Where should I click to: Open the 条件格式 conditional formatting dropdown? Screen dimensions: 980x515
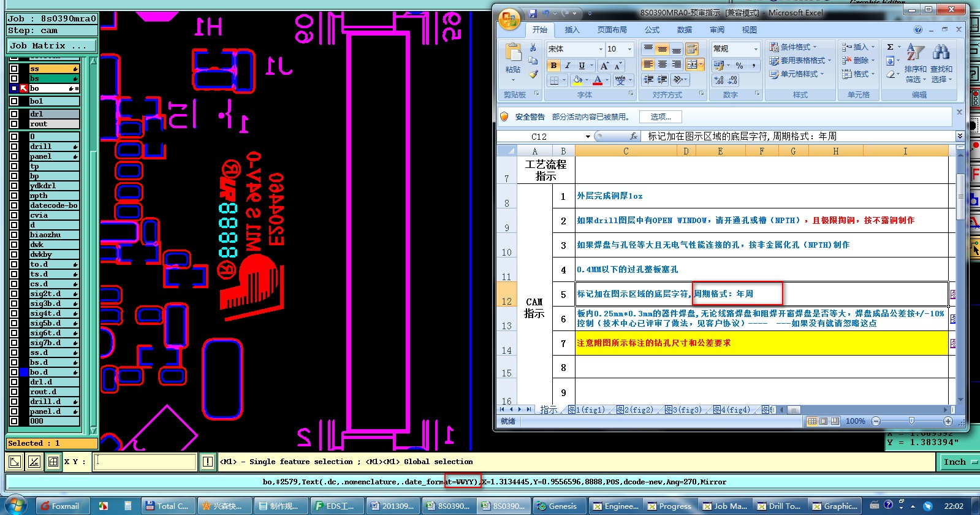[x=794, y=47]
